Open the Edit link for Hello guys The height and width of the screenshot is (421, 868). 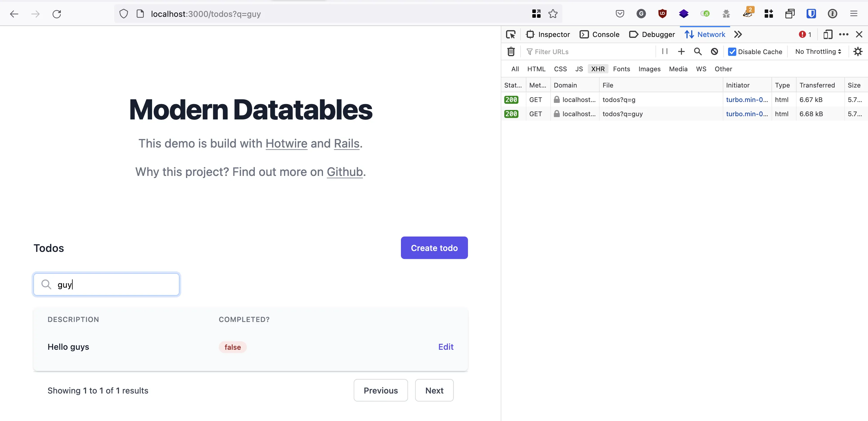[446, 347]
